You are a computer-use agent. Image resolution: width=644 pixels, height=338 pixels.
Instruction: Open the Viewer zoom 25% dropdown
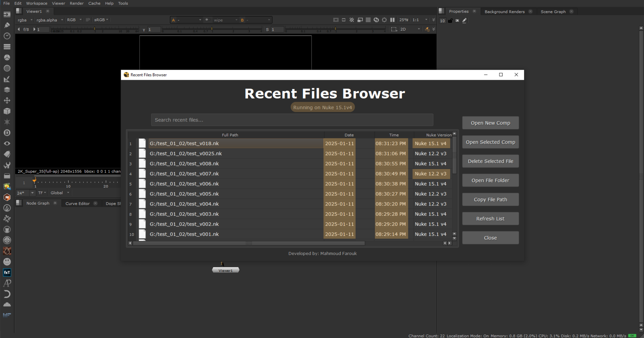click(x=404, y=20)
